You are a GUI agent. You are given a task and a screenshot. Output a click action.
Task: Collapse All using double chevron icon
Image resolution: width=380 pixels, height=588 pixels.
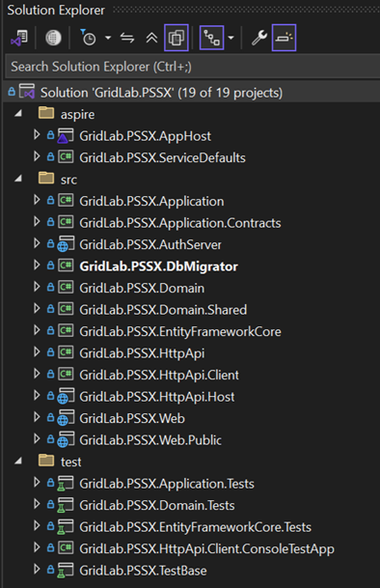click(x=151, y=38)
